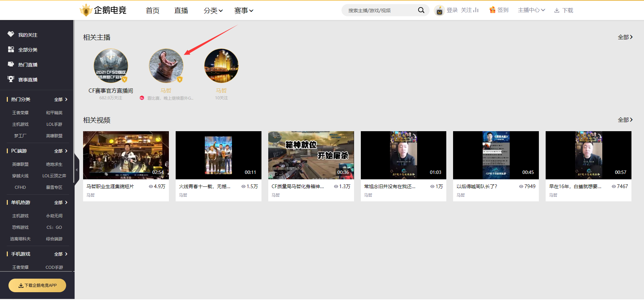Select 梦工厂 category
Screen dimensions: 644x300
20,136
